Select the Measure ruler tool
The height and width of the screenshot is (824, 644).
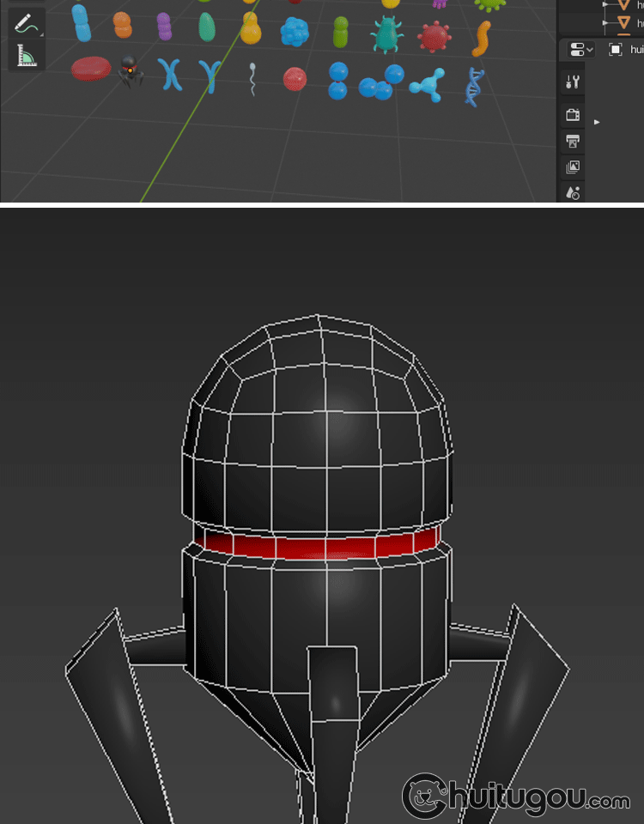[x=27, y=56]
